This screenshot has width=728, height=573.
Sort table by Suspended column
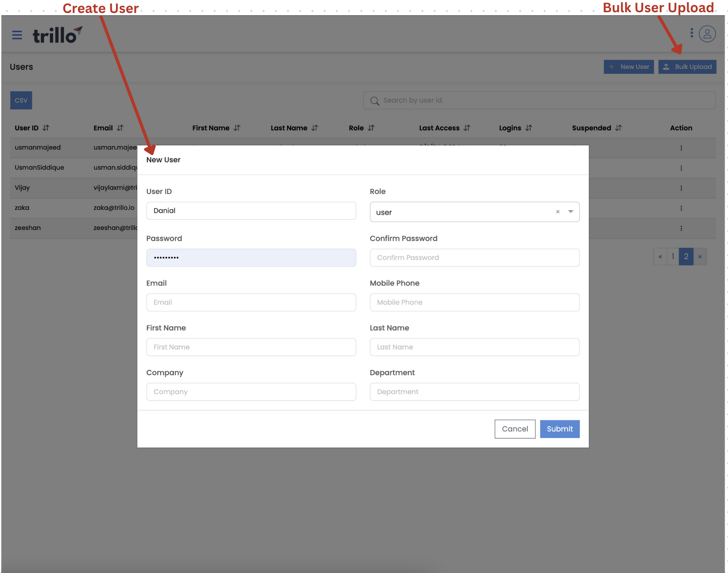(618, 128)
